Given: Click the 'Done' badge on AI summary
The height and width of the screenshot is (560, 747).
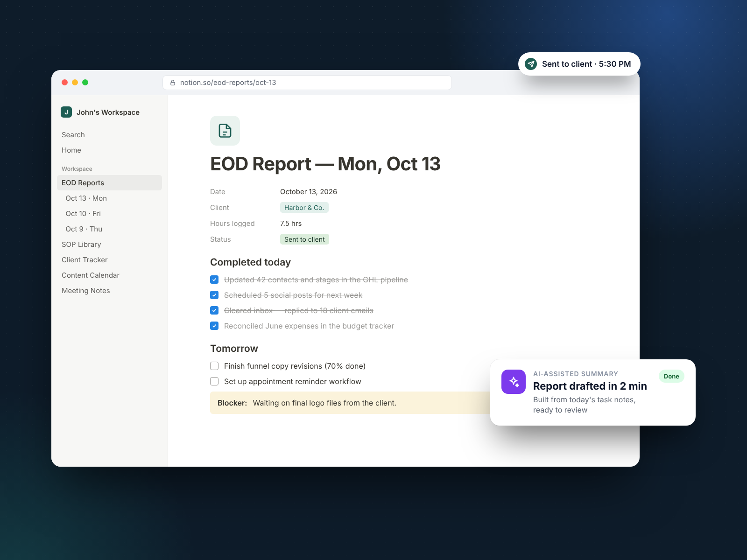Looking at the screenshot, I should (x=671, y=376).
